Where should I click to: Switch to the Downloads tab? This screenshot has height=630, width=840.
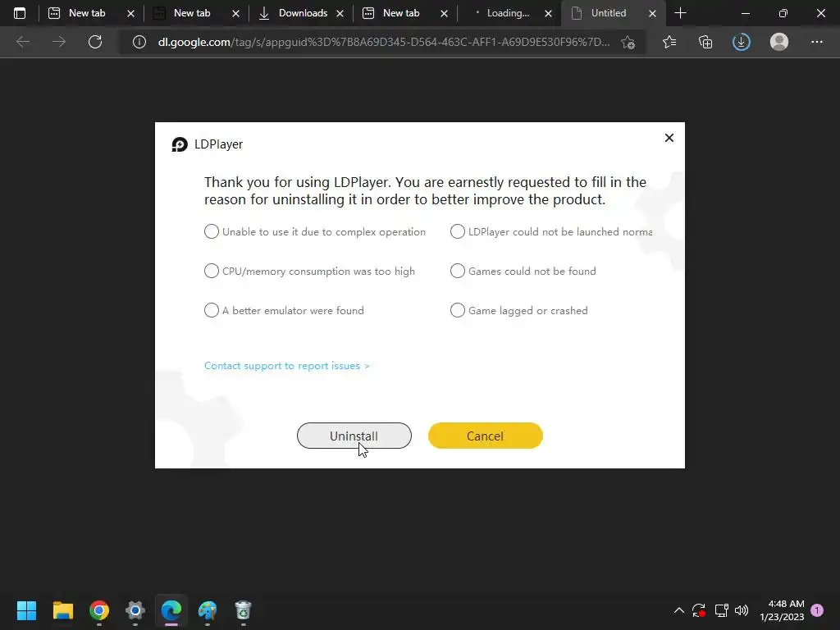click(x=301, y=13)
